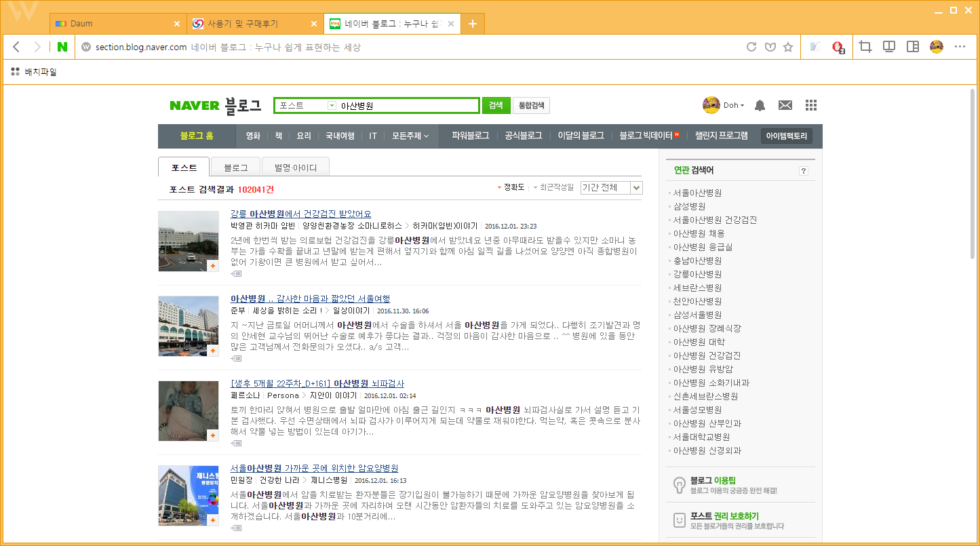Open Naver notifications bell icon
The image size is (980, 546).
(x=760, y=105)
